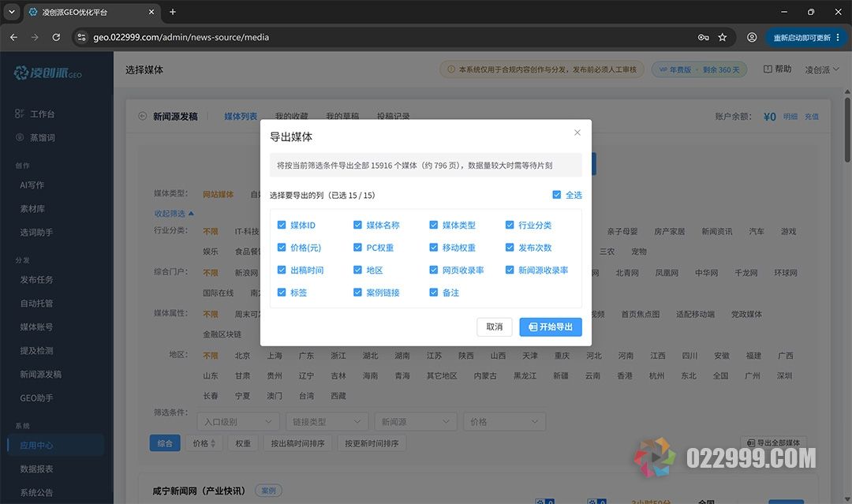
Task: Open the tab search dropdown
Action: (11, 12)
